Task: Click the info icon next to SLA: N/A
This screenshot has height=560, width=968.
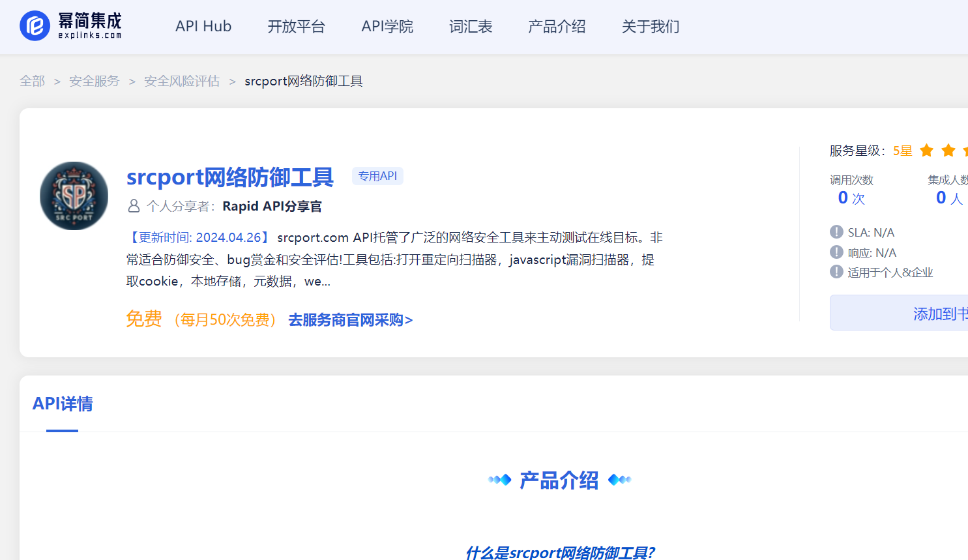Action: click(836, 232)
